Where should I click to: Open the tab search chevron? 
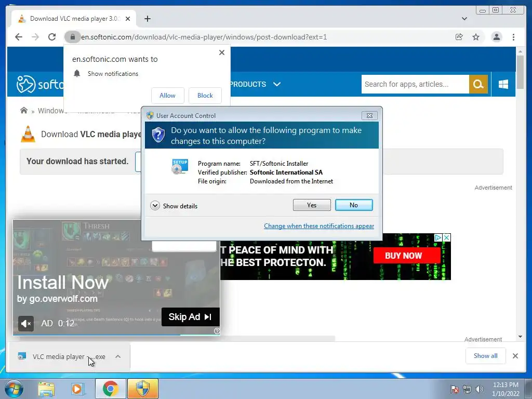(x=464, y=19)
